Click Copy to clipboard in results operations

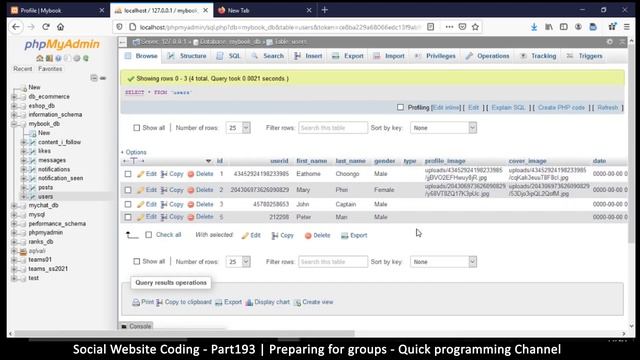(184, 302)
